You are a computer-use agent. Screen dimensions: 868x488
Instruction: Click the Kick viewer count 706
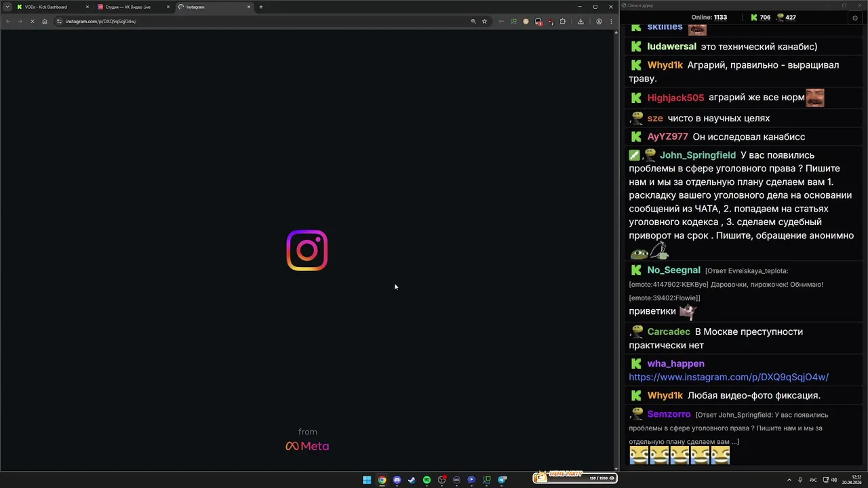point(760,18)
